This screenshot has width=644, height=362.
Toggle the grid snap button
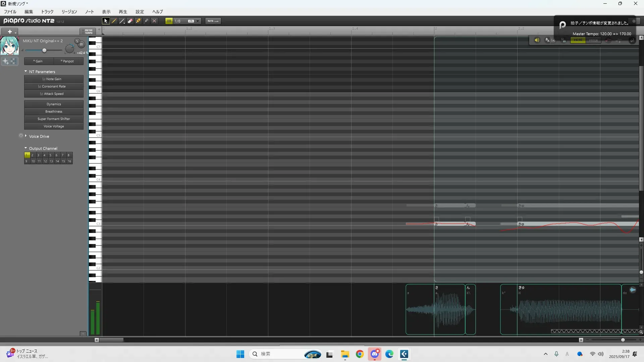[x=169, y=21]
